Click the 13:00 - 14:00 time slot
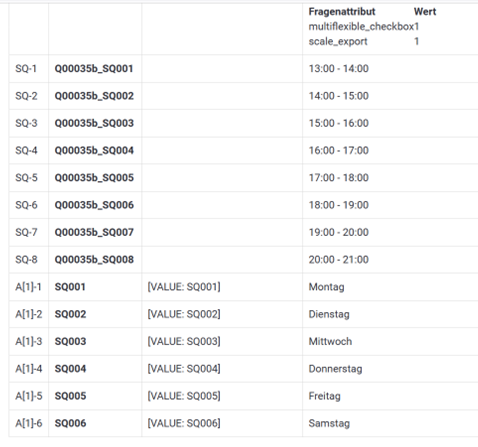The image size is (478, 447). point(338,69)
